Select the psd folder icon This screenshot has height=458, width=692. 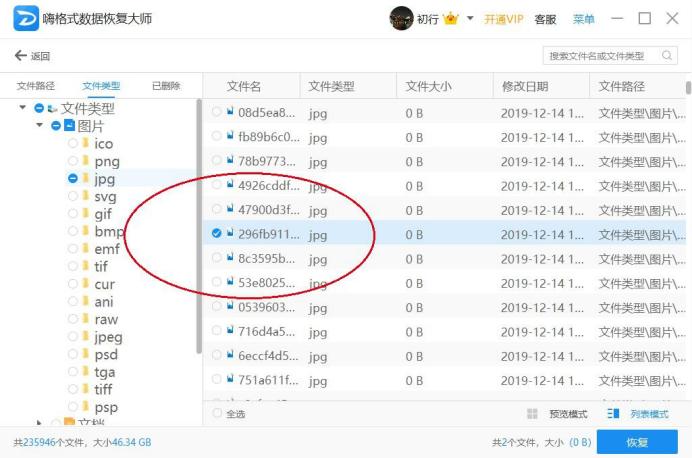pyautogui.click(x=86, y=354)
